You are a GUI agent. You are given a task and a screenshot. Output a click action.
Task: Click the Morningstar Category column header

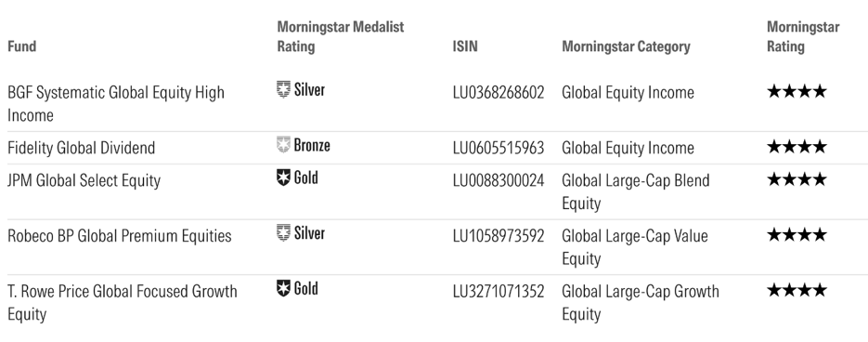point(626,46)
